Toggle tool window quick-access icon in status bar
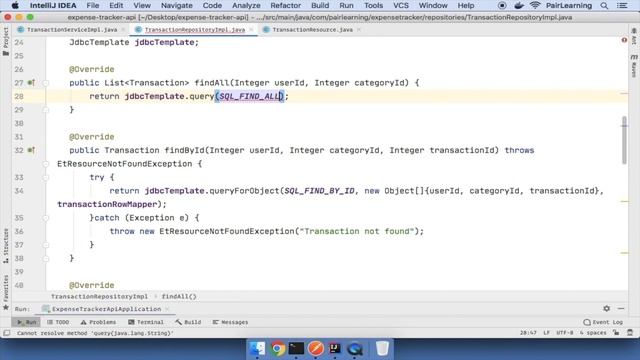 click(7, 333)
